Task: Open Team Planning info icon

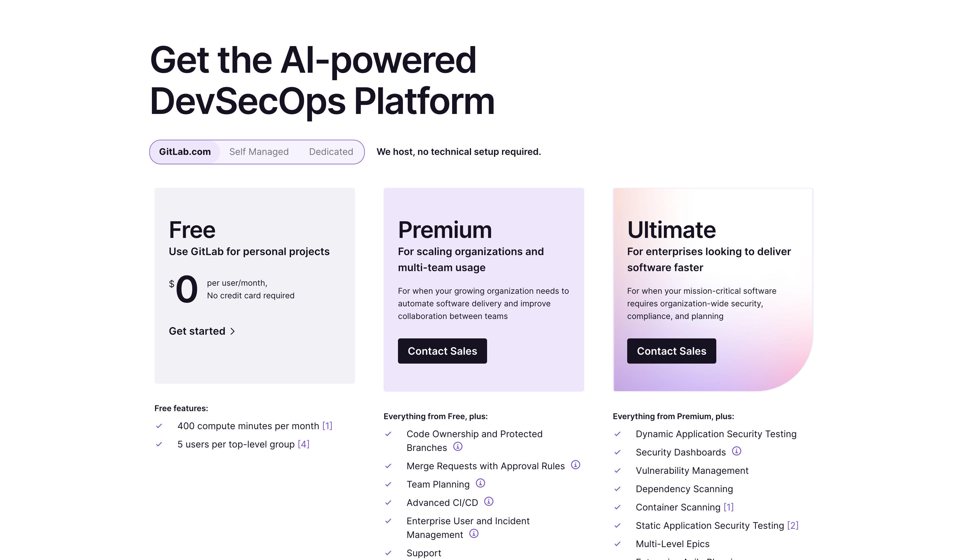Action: click(x=480, y=483)
